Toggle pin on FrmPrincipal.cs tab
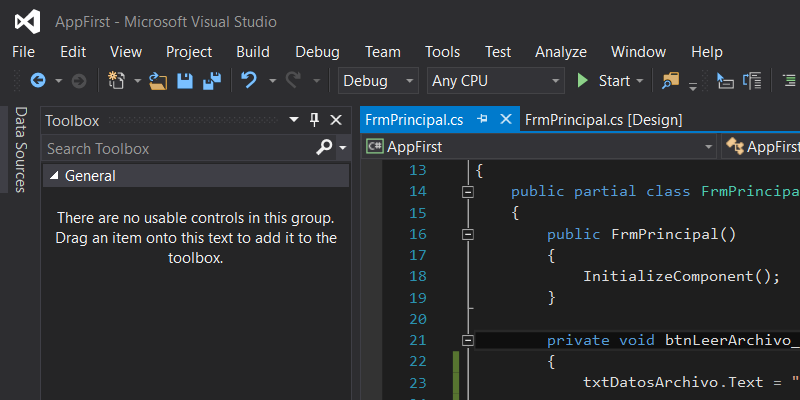 [x=483, y=119]
